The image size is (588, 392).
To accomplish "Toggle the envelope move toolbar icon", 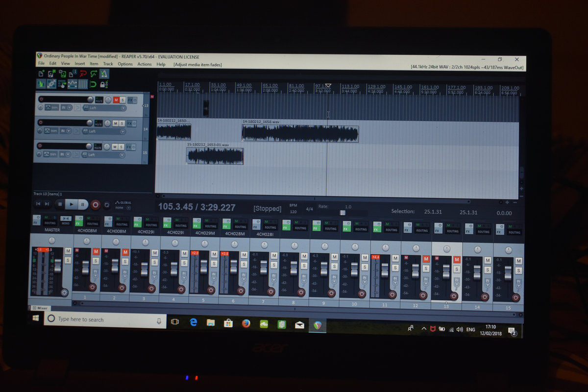I will pyautogui.click(x=72, y=84).
